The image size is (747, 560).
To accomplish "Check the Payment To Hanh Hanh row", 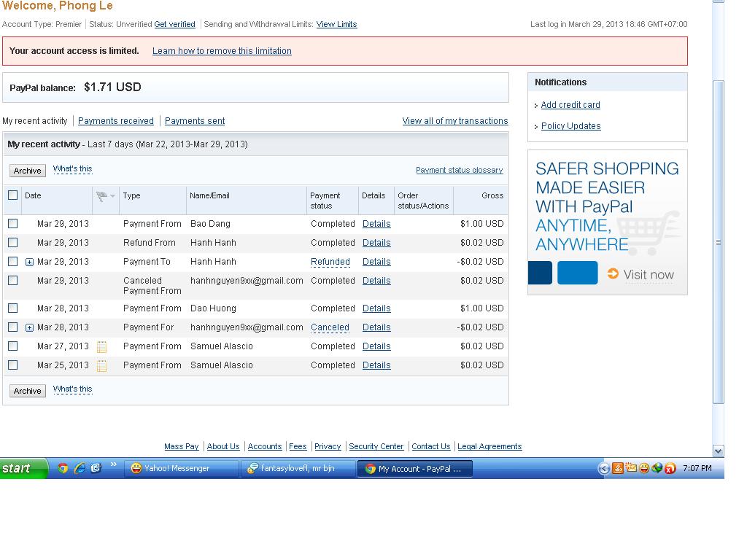I will pyautogui.click(x=13, y=262).
